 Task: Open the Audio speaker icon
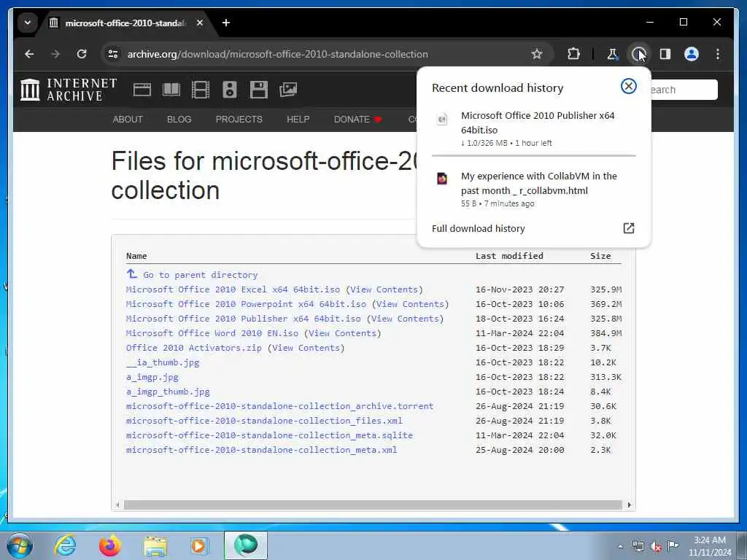point(230,90)
